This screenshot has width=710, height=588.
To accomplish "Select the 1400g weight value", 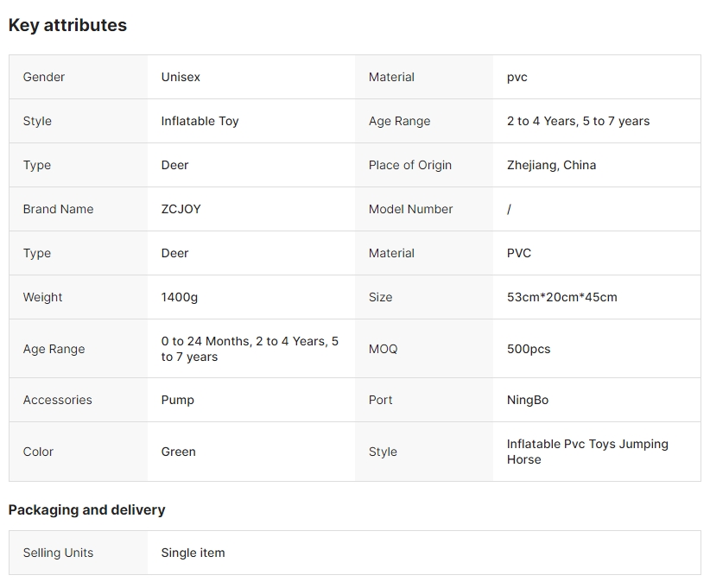I will tap(179, 297).
